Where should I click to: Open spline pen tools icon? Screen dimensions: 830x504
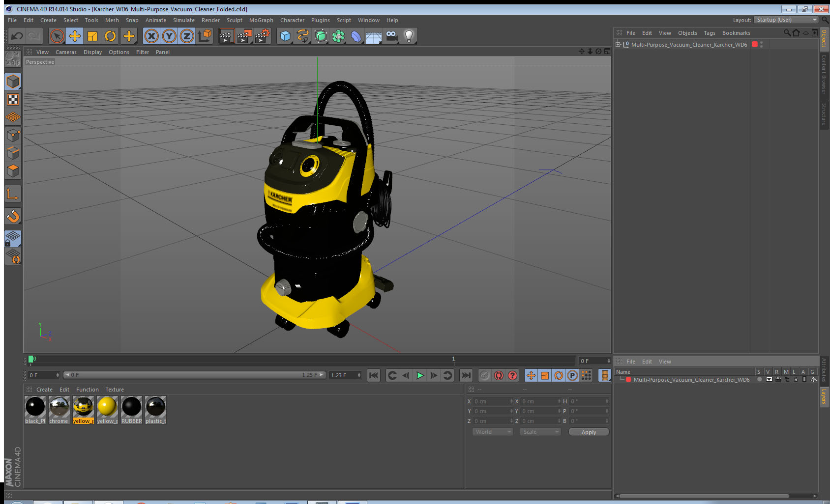pos(303,36)
